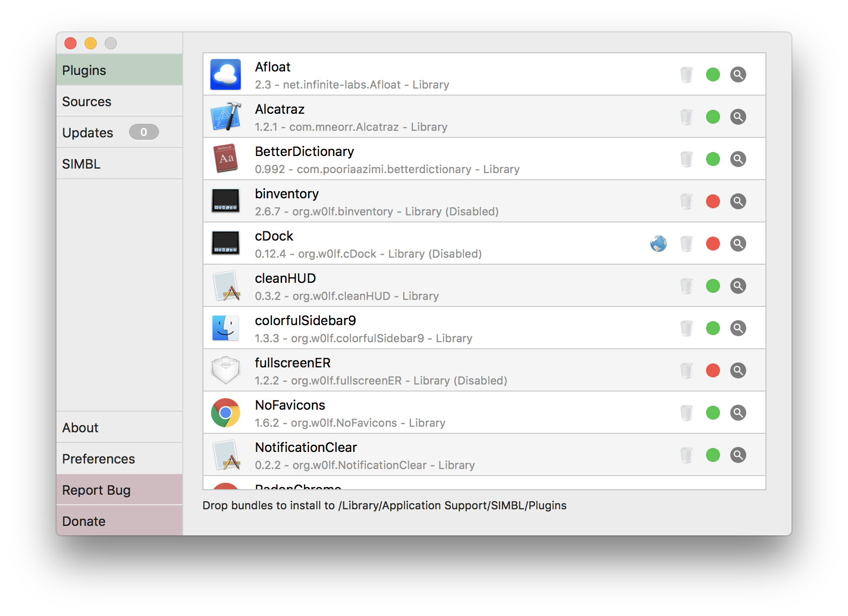Click the red close window button
The width and height of the screenshot is (848, 616).
coord(70,43)
